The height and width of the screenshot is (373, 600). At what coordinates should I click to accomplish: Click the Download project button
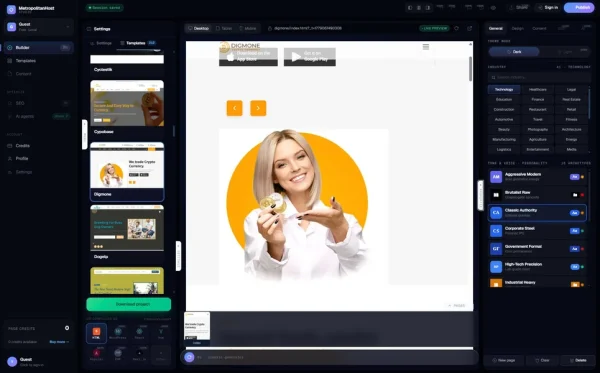point(129,304)
